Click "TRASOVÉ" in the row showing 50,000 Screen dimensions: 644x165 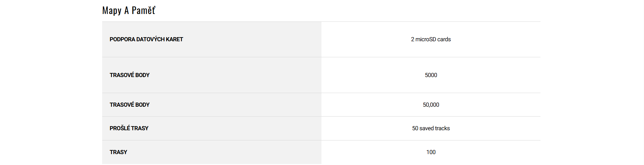pyautogui.click(x=122, y=105)
